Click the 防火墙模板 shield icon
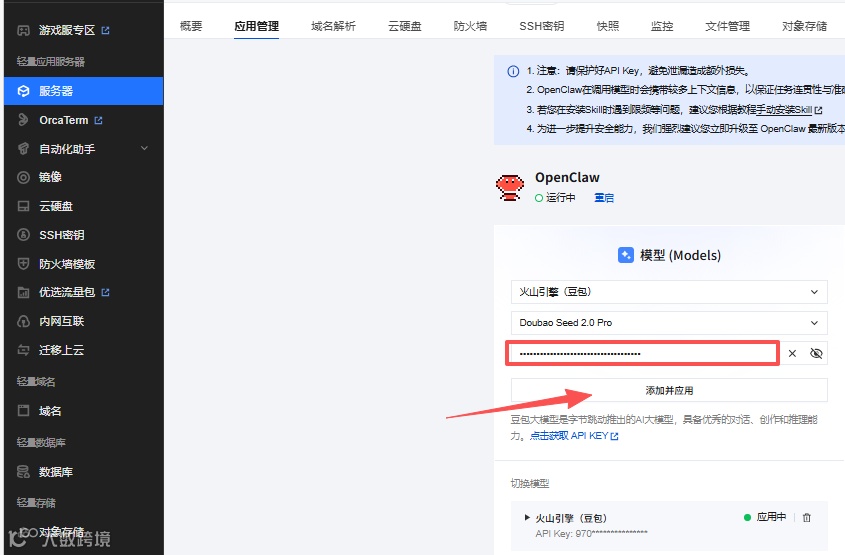The width and height of the screenshot is (845, 555). pos(23,263)
